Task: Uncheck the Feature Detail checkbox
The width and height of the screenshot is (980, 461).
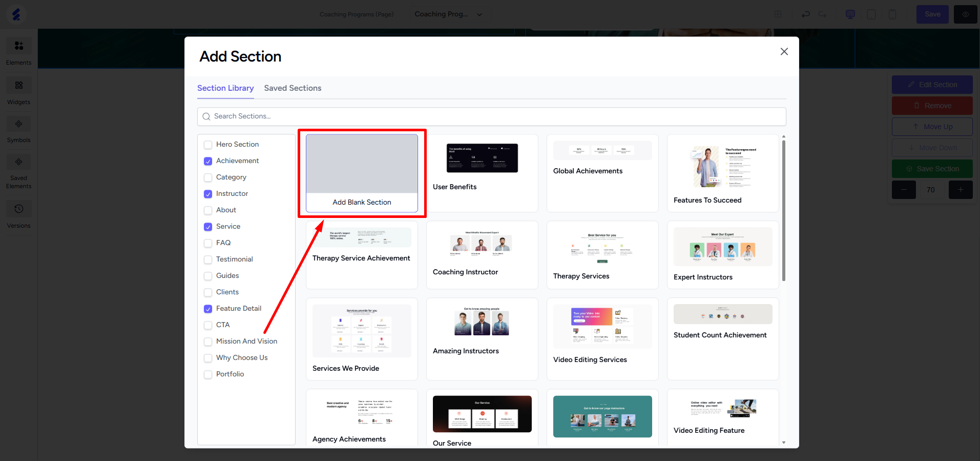Action: click(208, 309)
